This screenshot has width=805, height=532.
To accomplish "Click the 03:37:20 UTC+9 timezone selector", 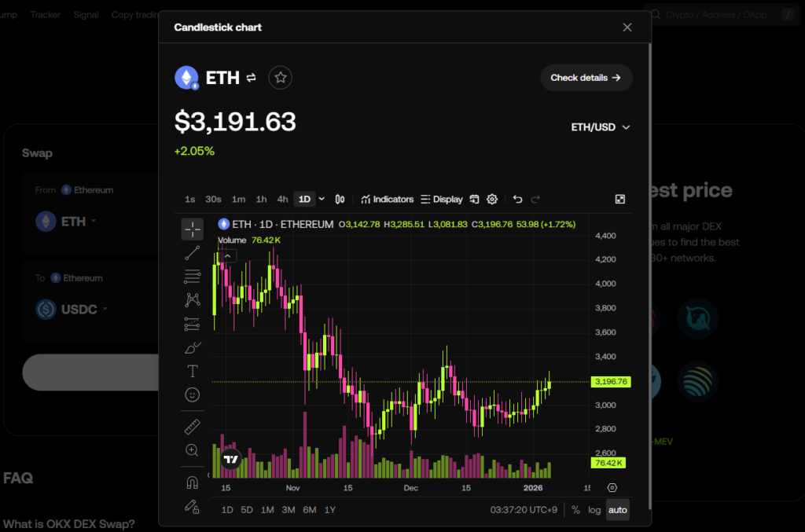I will [524, 510].
